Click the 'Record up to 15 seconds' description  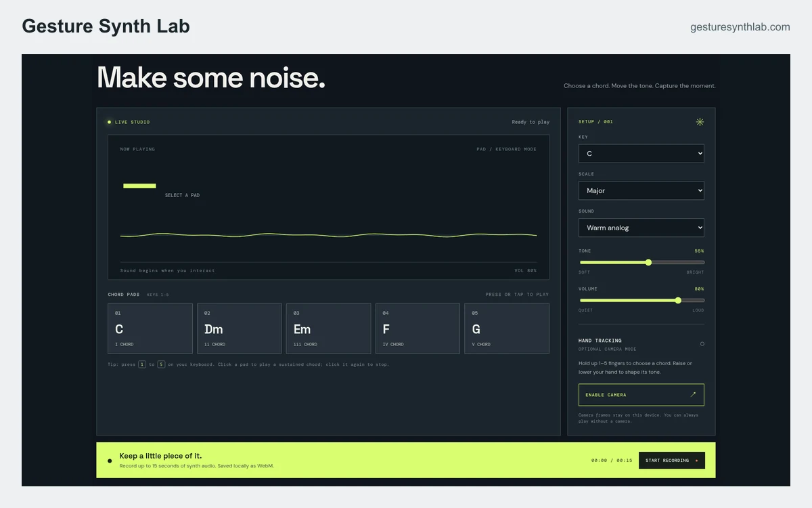point(197,466)
